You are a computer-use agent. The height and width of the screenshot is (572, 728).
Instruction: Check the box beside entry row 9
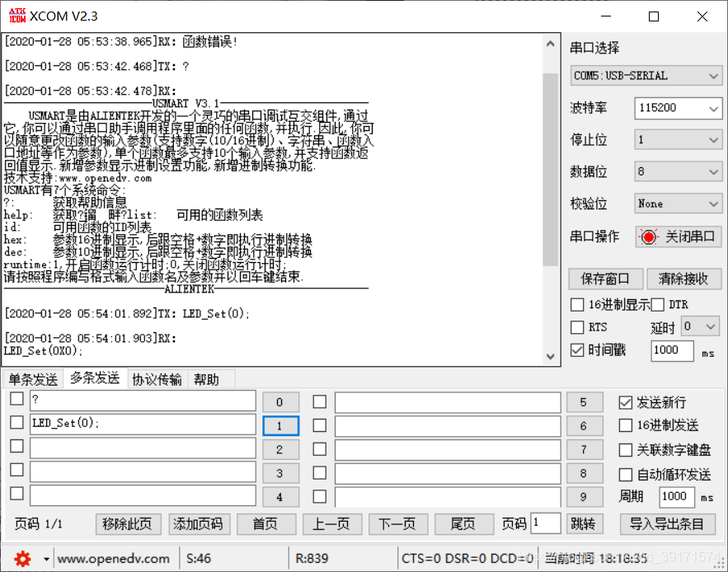[x=319, y=496]
